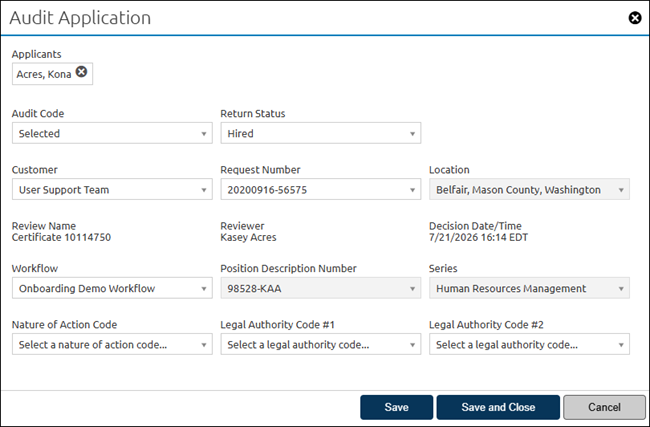Viewport: 650px width, 427px height.
Task: Click the Audit Application title
Action: click(80, 18)
